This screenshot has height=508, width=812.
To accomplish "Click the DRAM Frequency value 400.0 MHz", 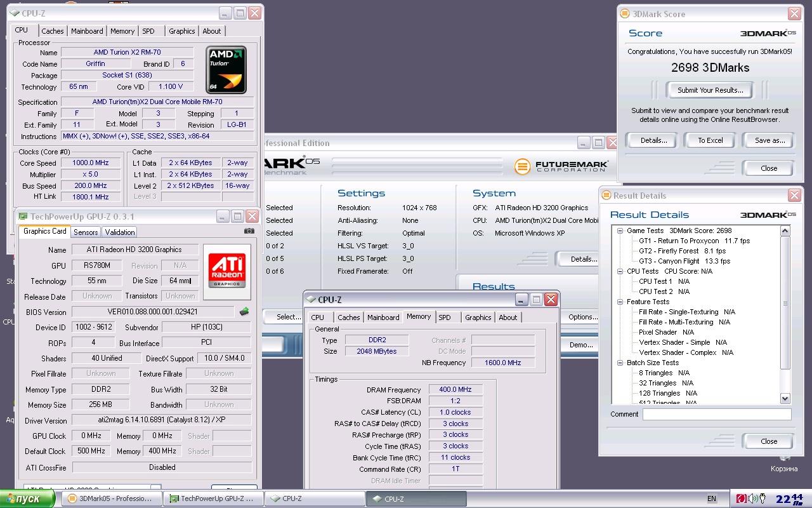I will (455, 389).
